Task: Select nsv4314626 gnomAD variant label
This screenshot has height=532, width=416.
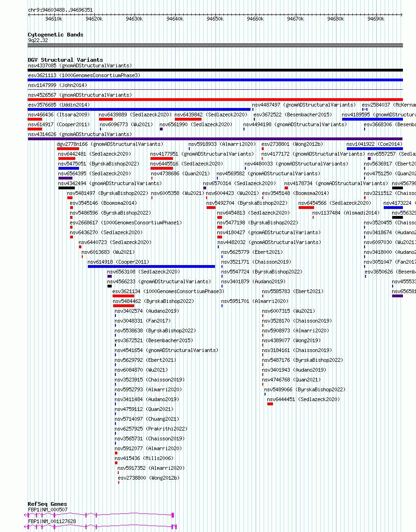Action: (x=80, y=134)
